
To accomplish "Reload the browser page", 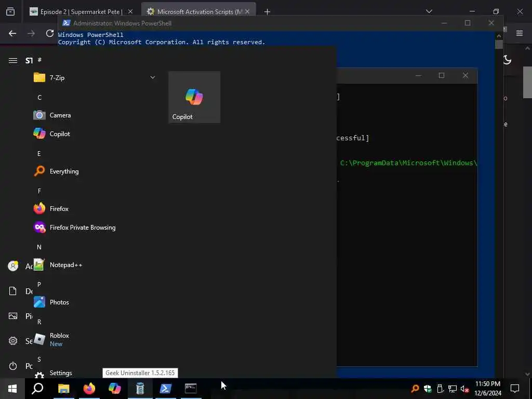I will pyautogui.click(x=50, y=33).
